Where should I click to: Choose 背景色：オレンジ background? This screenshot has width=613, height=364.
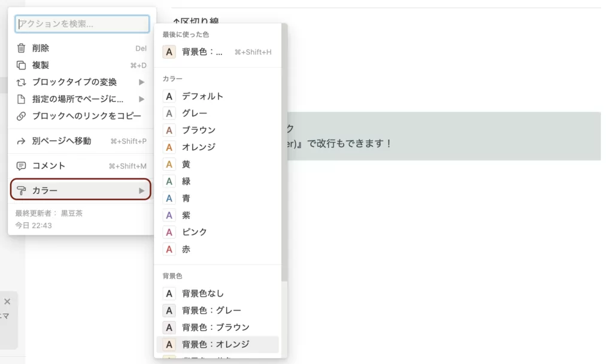[217, 344]
